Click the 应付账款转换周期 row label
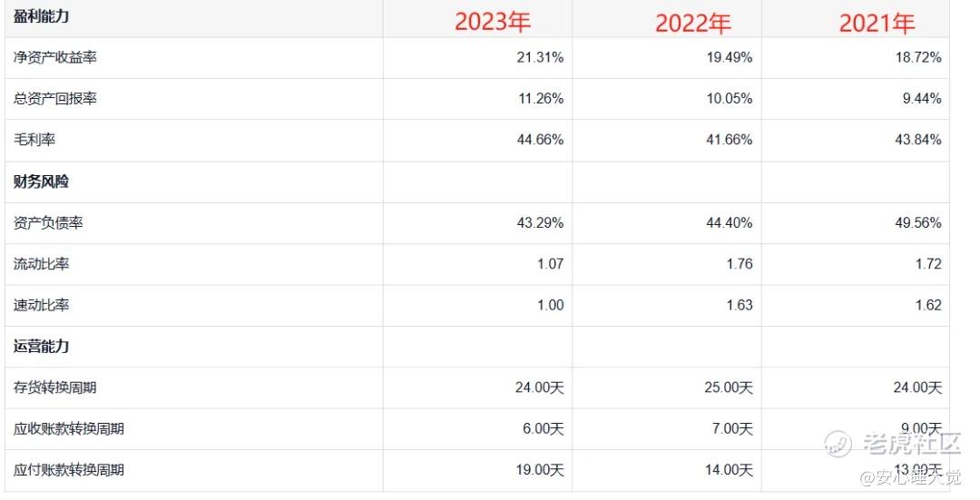This screenshot has height=500, width=980. click(69, 470)
